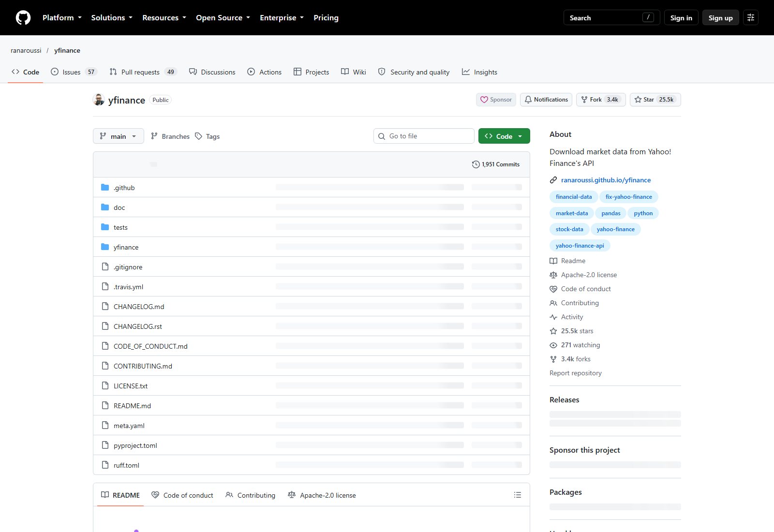This screenshot has width=774, height=532.
Task: Open the Insights tab
Action: click(479, 72)
